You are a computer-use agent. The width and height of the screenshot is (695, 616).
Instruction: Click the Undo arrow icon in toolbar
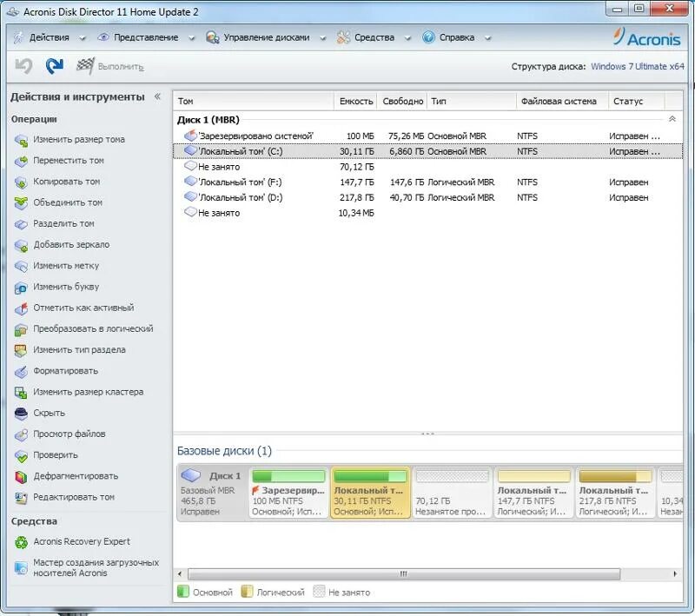click(x=23, y=66)
